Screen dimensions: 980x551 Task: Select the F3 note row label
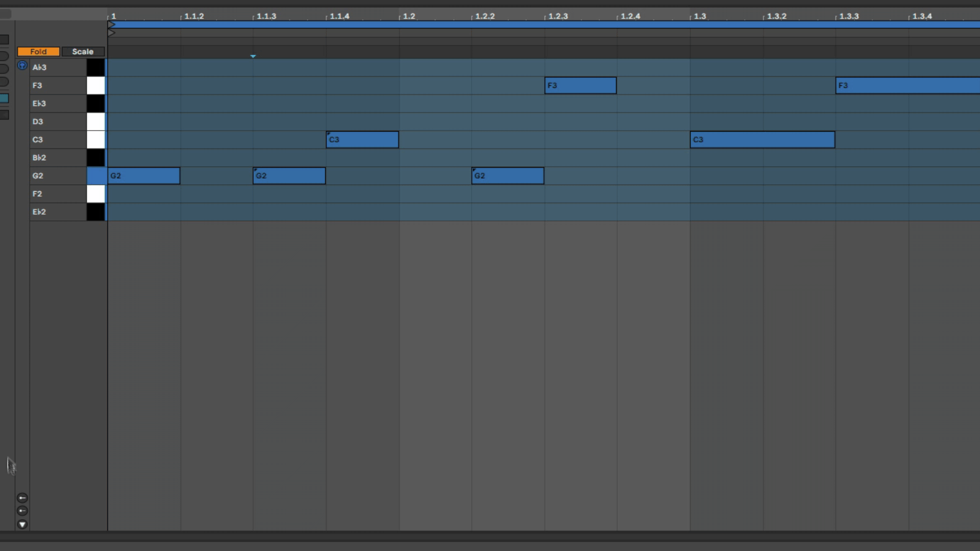[37, 86]
